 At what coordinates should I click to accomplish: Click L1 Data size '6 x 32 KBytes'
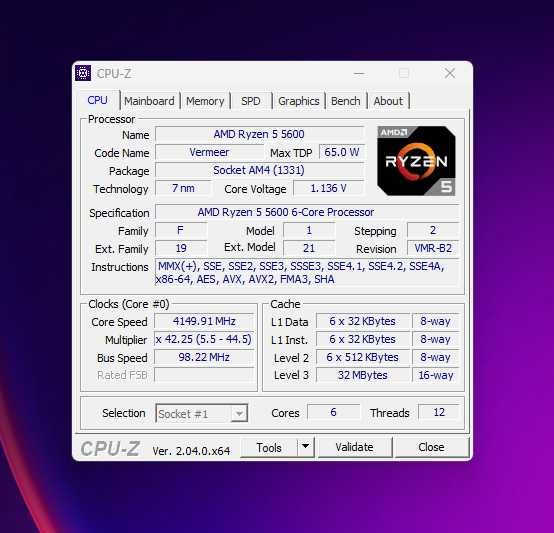point(363,321)
